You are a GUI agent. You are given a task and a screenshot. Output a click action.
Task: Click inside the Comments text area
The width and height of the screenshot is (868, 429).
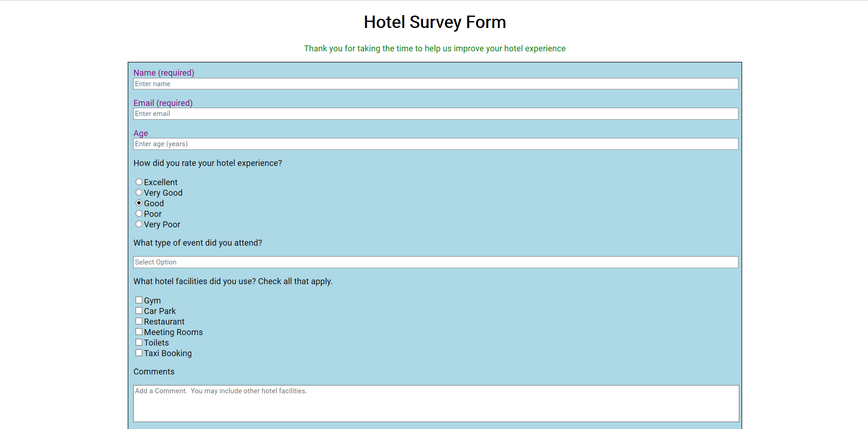435,403
